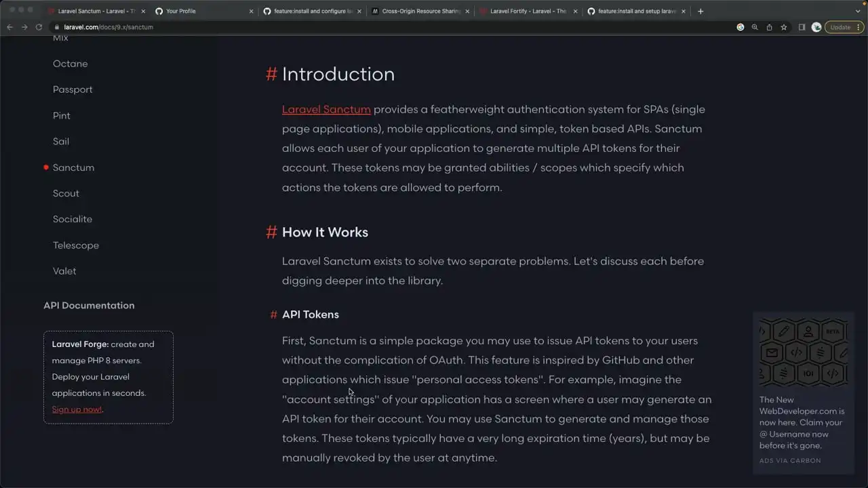Click the Chrome Update button
868x488 pixels.
click(x=844, y=27)
